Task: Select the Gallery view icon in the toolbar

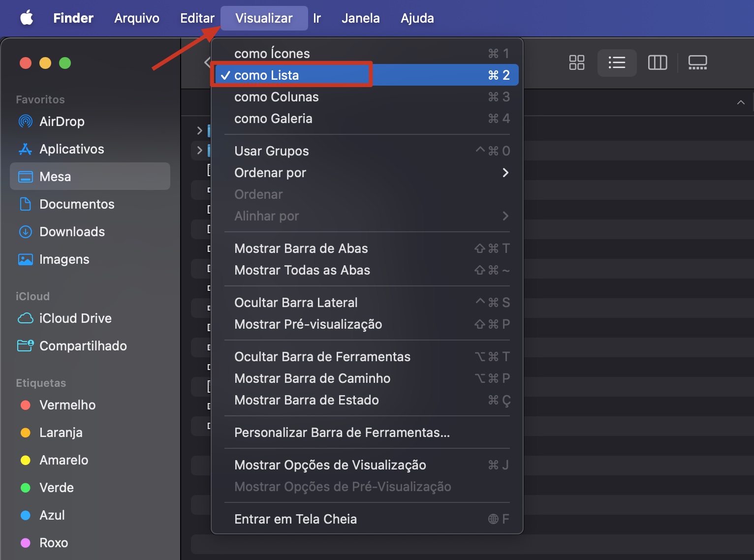Action: [x=697, y=62]
